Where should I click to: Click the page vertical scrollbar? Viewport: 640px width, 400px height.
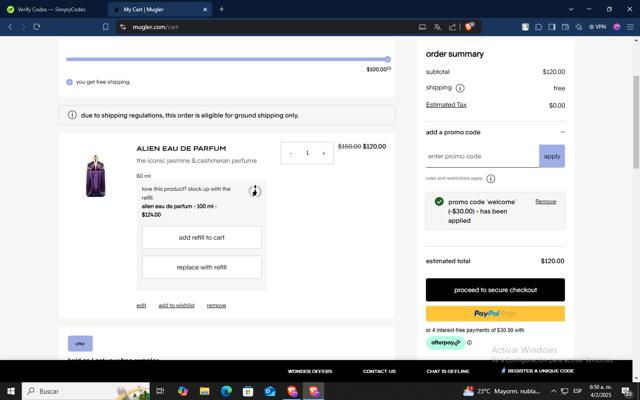(636, 121)
